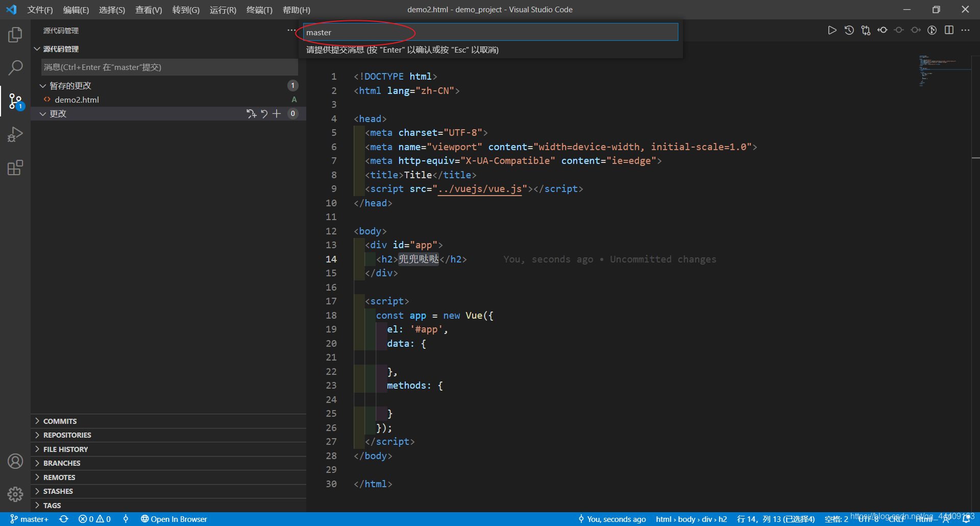Click html › body › div › h2 breadcrumb status
Screen dimensions: 980x526
click(691, 519)
